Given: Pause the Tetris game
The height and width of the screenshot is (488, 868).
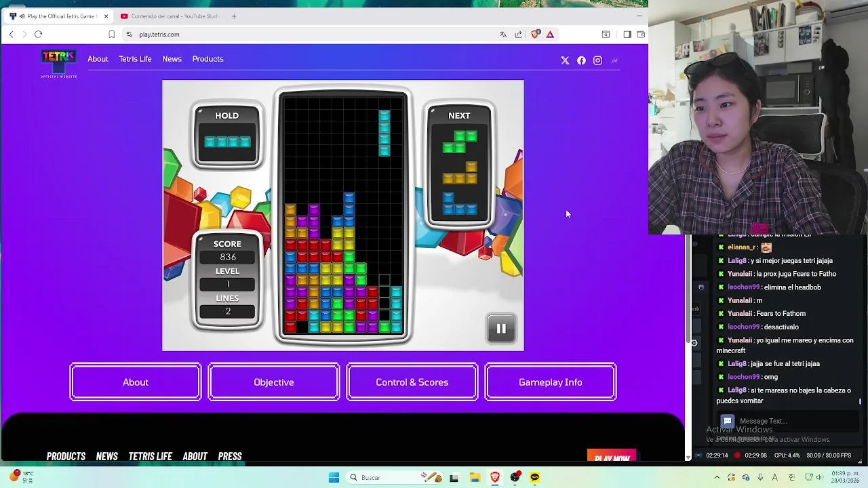Looking at the screenshot, I should coord(501,329).
